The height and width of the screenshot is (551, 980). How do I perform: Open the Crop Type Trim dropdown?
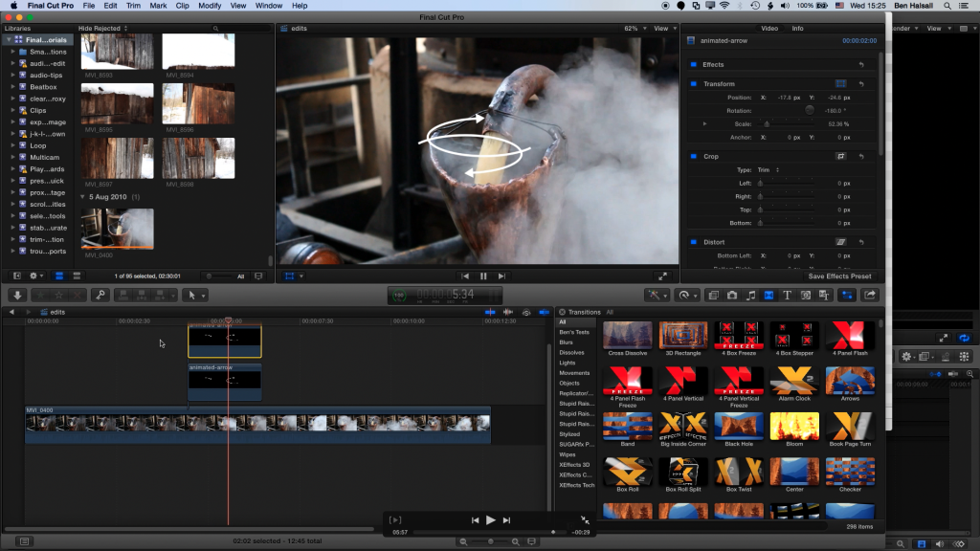[x=768, y=170]
